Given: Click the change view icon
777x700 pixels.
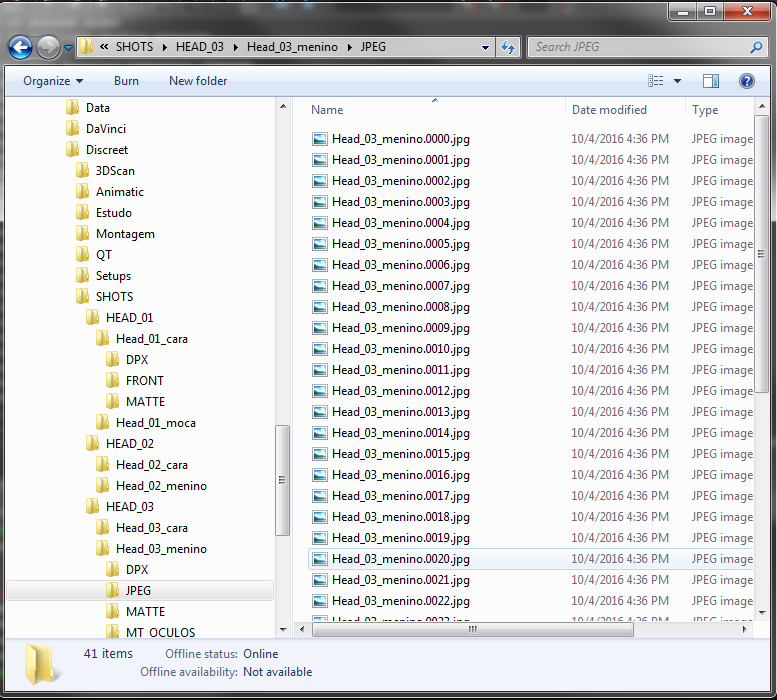Looking at the screenshot, I should pos(656,81).
